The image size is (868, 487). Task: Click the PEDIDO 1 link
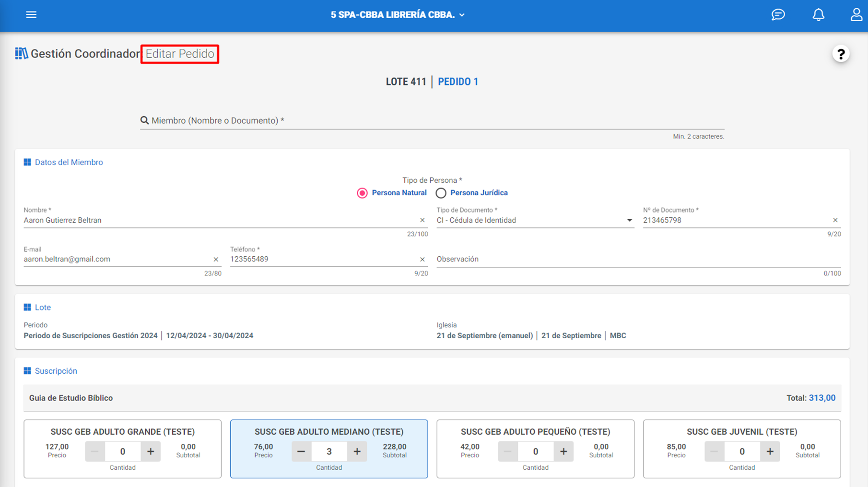[x=458, y=82]
